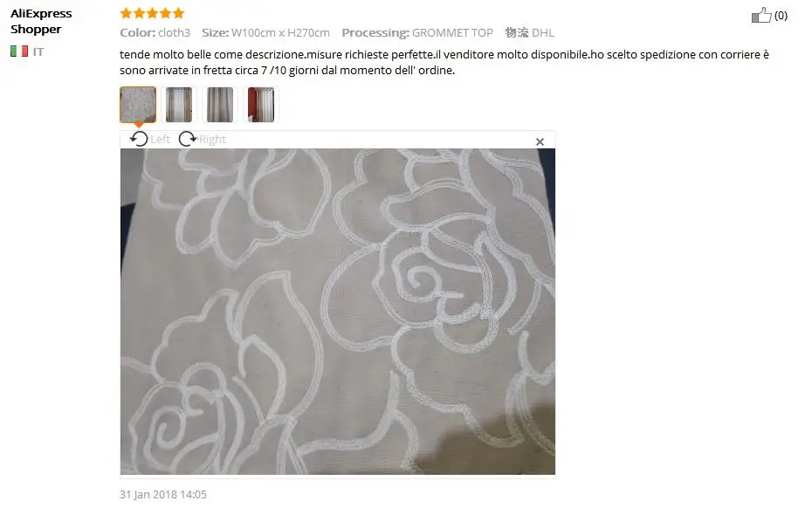
Task: Open the third curtain photo thumbnail
Action: tap(219, 105)
